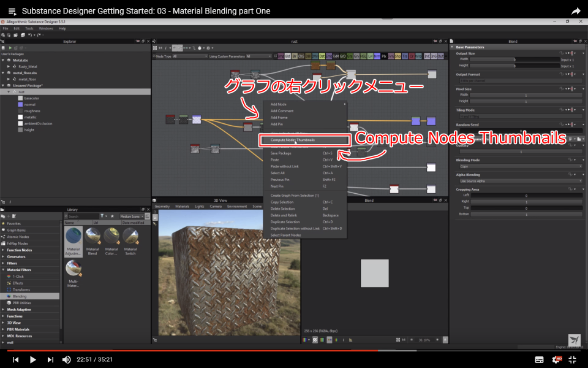
Task: Toggle video subtitles
Action: [539, 360]
